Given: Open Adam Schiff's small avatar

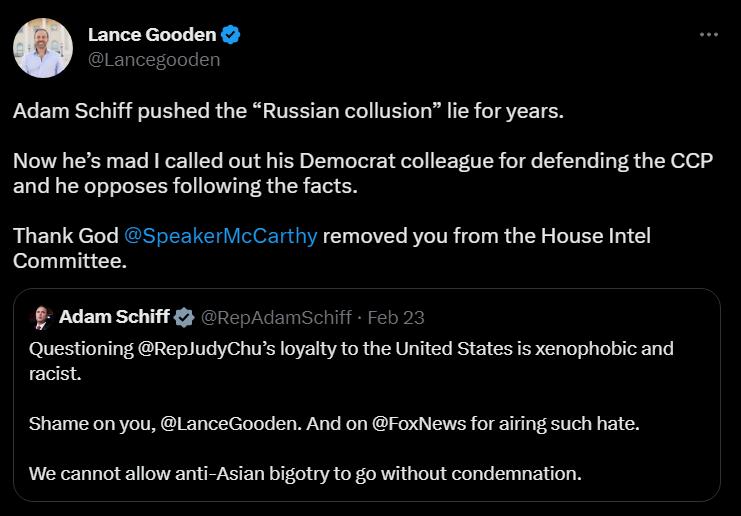Looking at the screenshot, I should pyautogui.click(x=42, y=317).
